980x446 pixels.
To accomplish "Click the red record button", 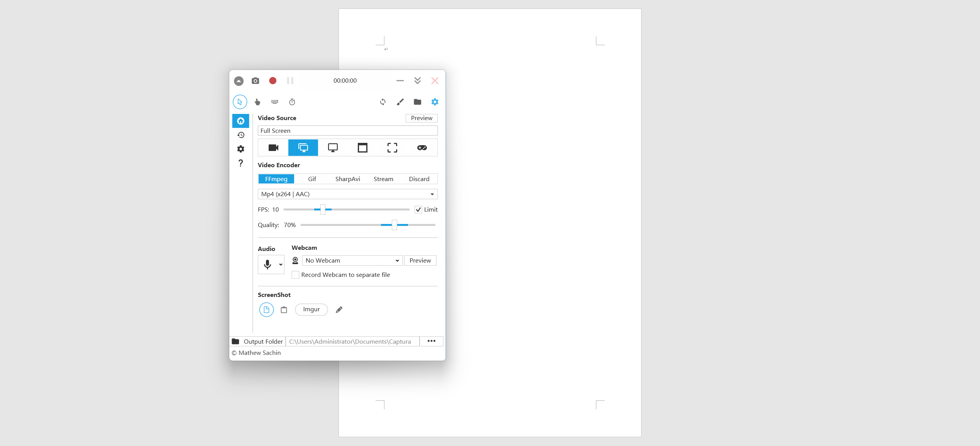I will coord(273,81).
